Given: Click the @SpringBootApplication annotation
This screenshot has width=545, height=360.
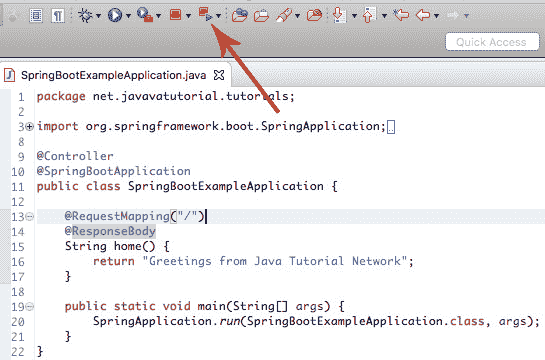Looking at the screenshot, I should [x=114, y=171].
